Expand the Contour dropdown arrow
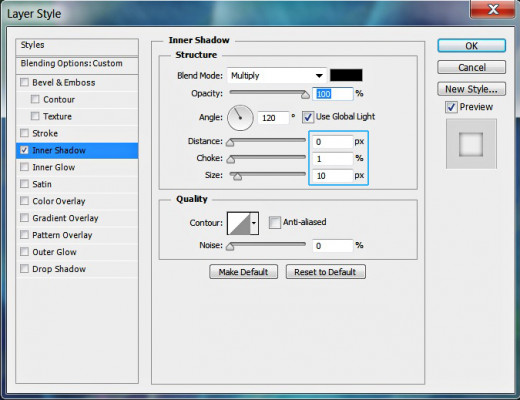This screenshot has height=400, width=520. [254, 223]
